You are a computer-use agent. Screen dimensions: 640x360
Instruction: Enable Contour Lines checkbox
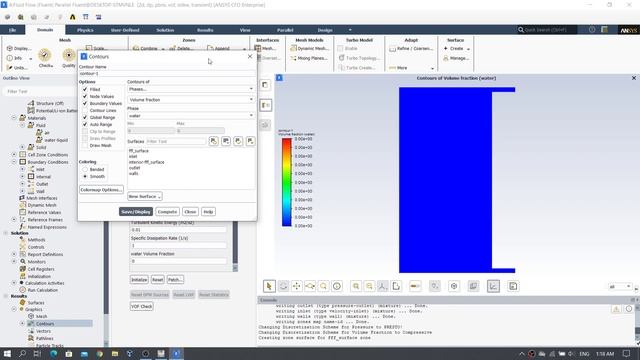(85, 110)
